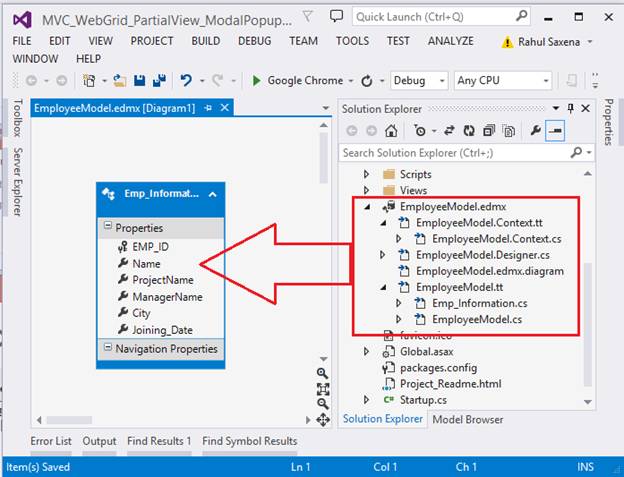Select the Joining_Date property in entity
The width and height of the screenshot is (624, 477).
pyautogui.click(x=162, y=330)
